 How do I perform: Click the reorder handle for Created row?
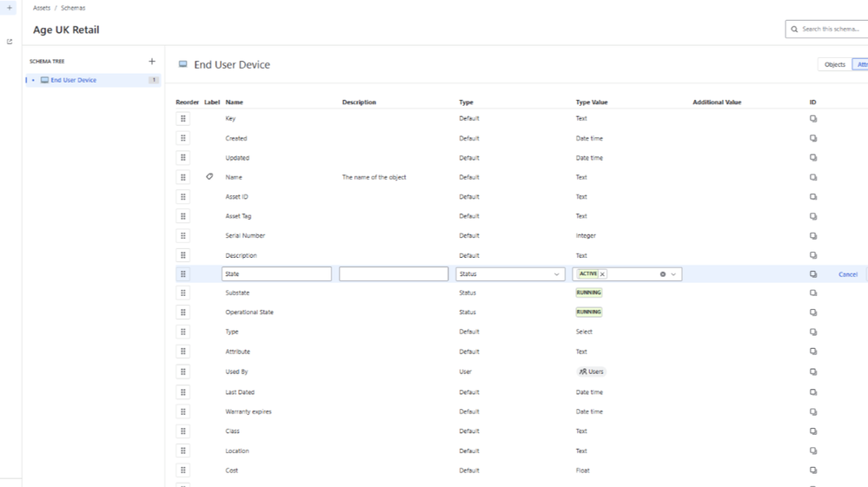pos(183,138)
